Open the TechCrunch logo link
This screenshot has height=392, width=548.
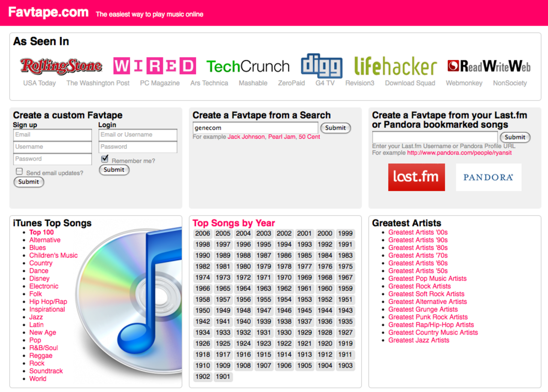248,66
